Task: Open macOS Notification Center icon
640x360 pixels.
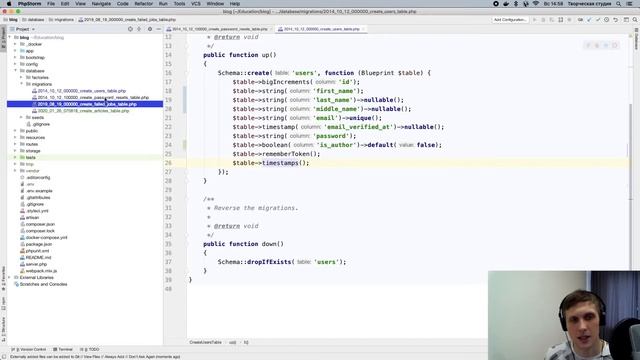Action: pyautogui.click(x=629, y=4)
